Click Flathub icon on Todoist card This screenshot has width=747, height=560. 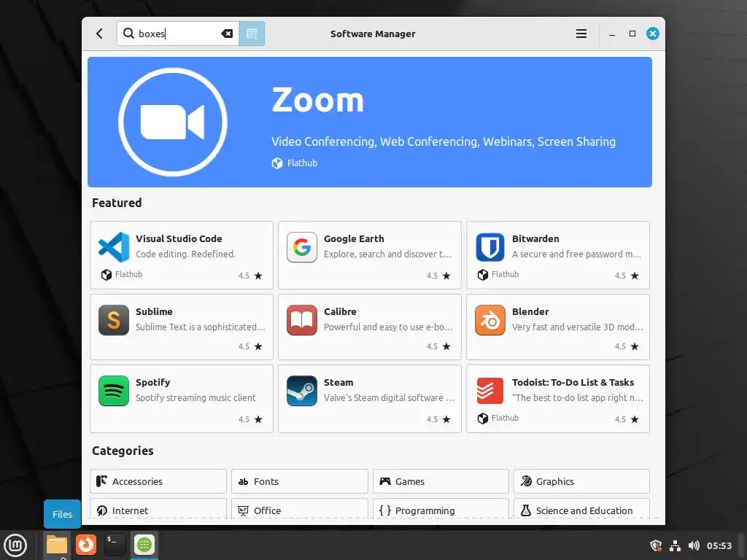(x=483, y=419)
